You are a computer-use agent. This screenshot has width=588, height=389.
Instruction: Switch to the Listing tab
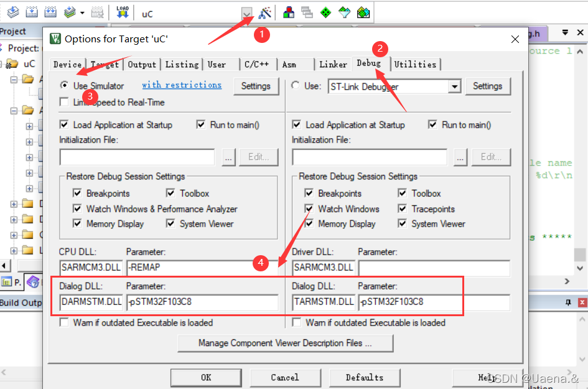(182, 65)
